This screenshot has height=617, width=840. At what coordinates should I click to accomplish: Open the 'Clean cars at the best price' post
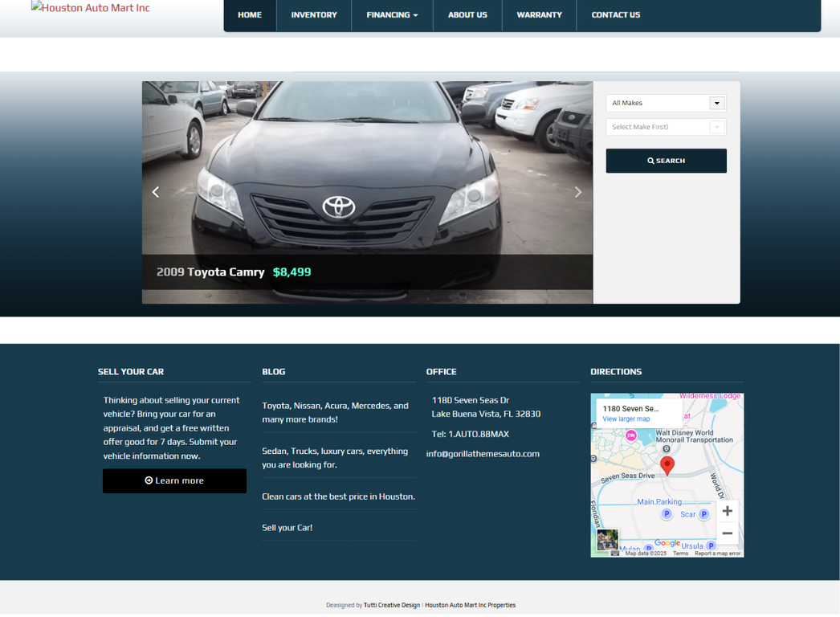click(339, 496)
